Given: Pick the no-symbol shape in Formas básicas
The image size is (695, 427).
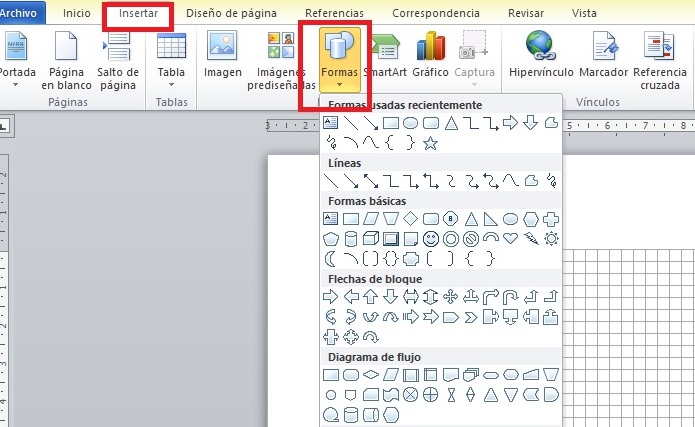Looking at the screenshot, I should click(x=471, y=239).
